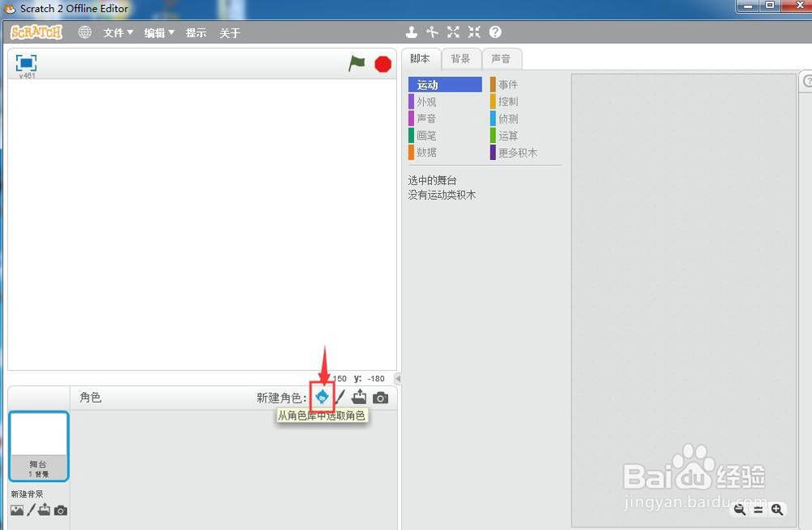Image resolution: width=812 pixels, height=530 pixels.
Task: Choose backdrop from library icon
Action: pos(17,511)
